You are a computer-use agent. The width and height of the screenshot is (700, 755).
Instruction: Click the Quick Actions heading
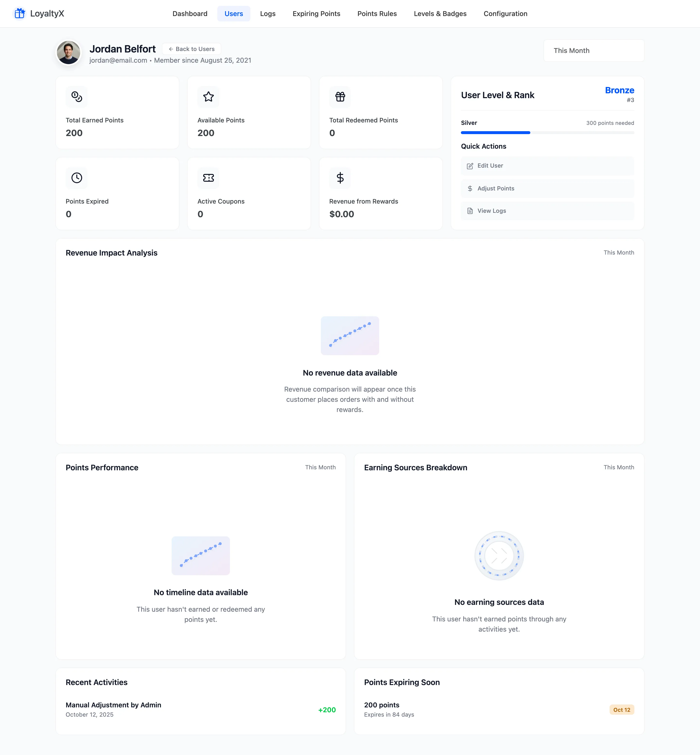click(483, 146)
